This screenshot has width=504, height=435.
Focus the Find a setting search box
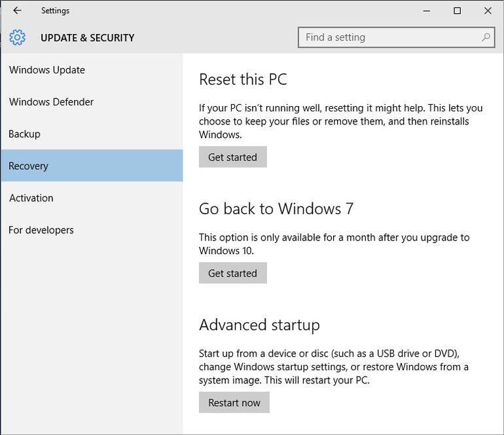point(389,37)
